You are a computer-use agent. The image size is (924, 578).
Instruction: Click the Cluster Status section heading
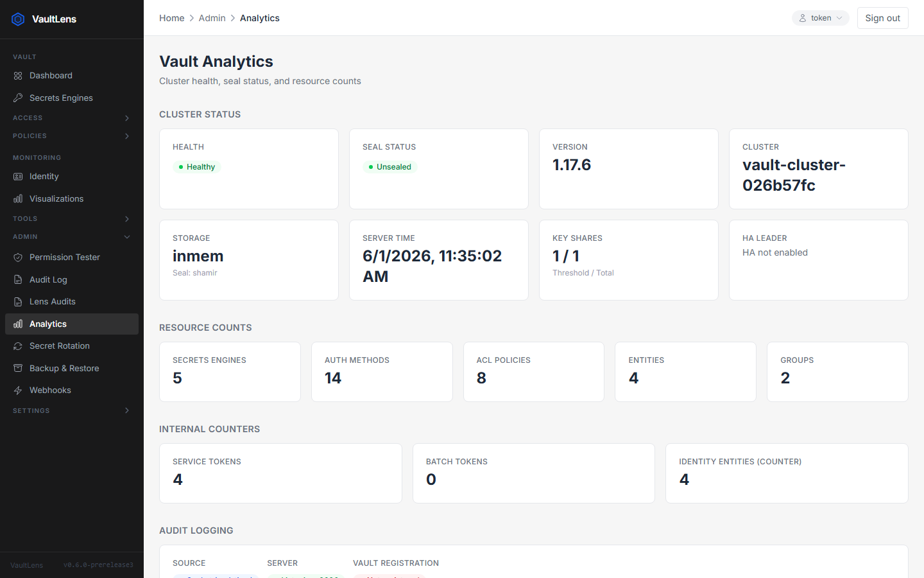tap(200, 114)
